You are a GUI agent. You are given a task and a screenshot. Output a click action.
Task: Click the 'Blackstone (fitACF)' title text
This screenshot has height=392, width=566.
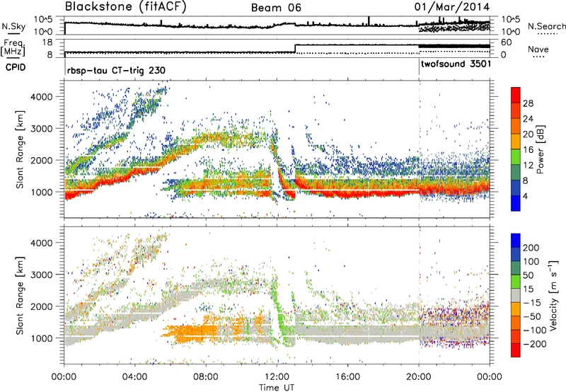[x=125, y=6]
